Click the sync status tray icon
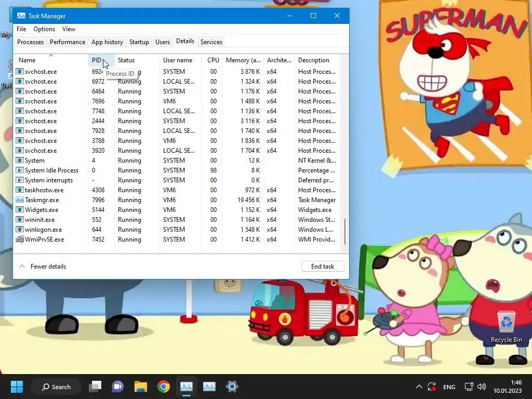This screenshot has height=399, width=532. coord(432,387)
